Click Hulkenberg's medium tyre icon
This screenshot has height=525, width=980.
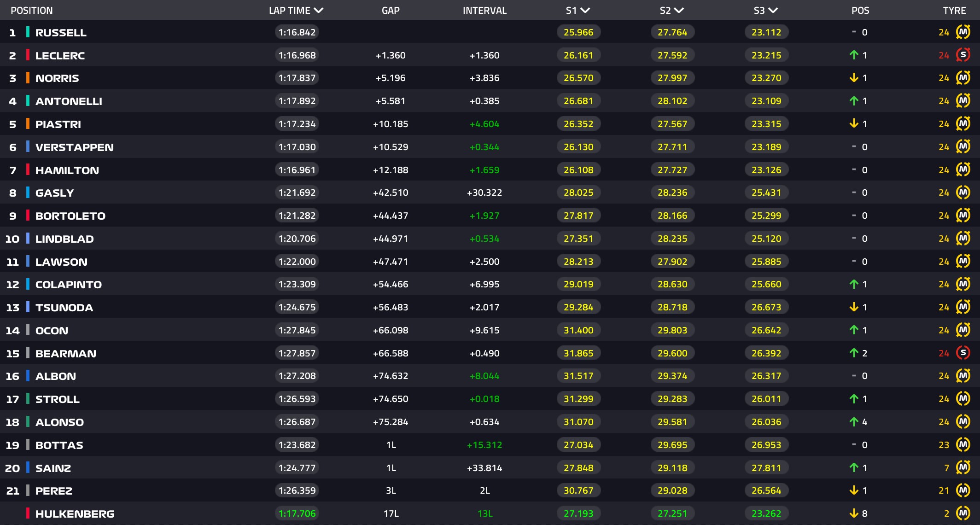[x=963, y=513]
